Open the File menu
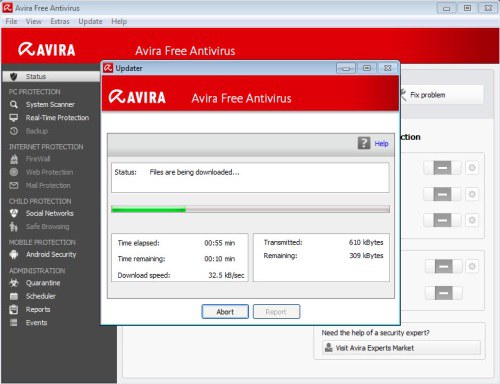Image resolution: width=500 pixels, height=384 pixels. coord(11,21)
